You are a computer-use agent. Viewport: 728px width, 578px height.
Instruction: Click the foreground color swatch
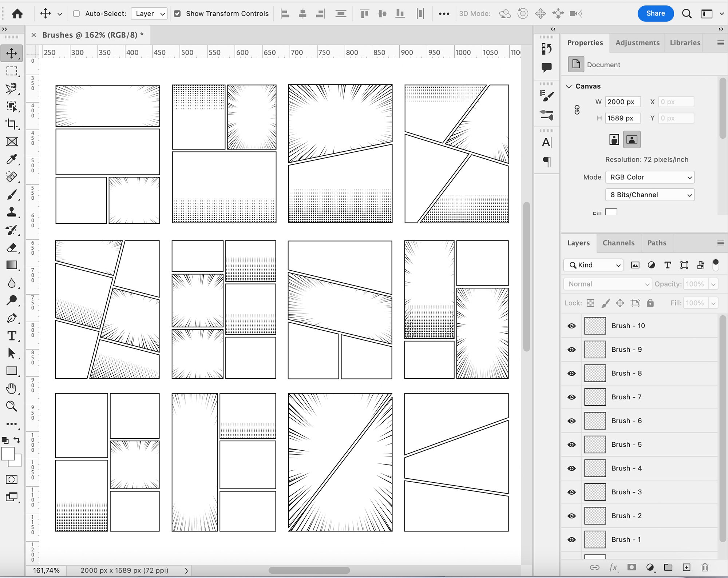pyautogui.click(x=8, y=454)
